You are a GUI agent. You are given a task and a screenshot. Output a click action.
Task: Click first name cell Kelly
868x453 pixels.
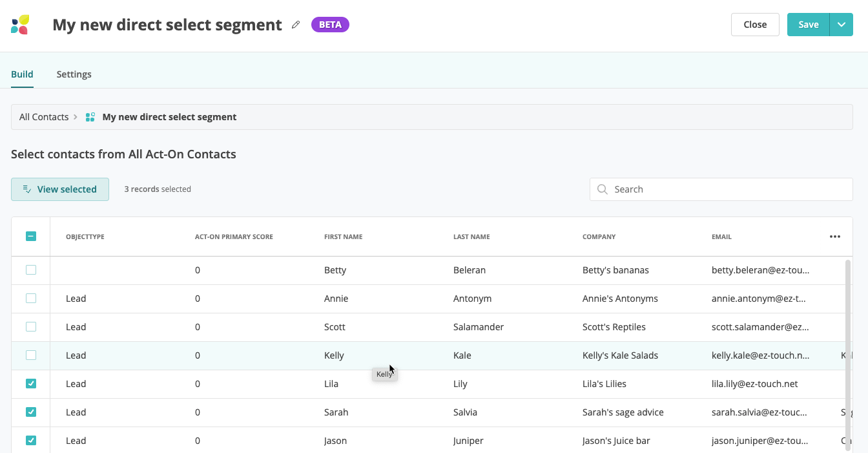coord(334,355)
